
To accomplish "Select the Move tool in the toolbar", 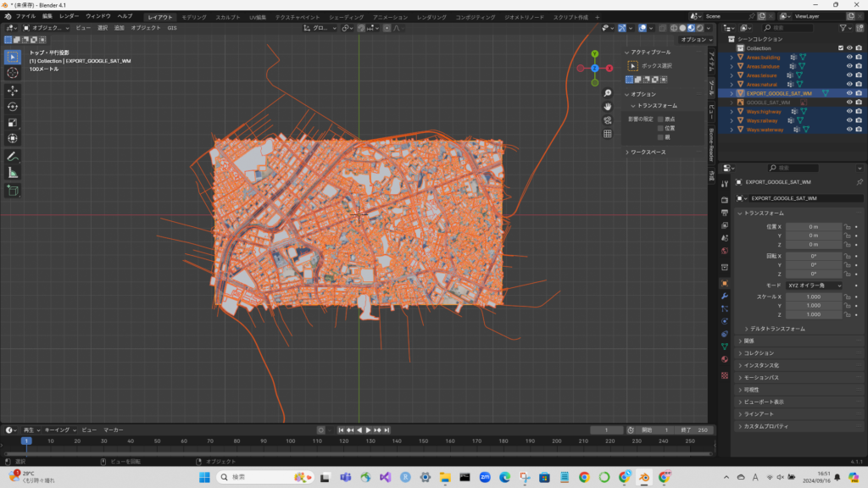I will (13, 90).
